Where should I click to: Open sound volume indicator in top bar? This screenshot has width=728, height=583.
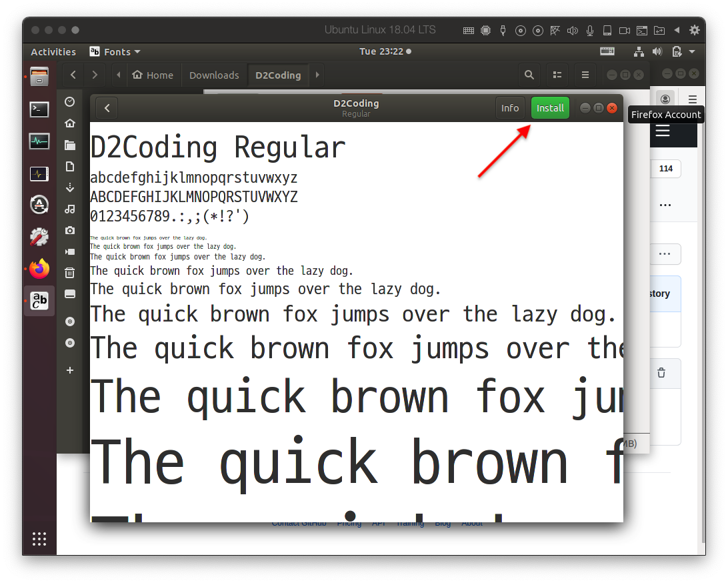pyautogui.click(x=657, y=51)
